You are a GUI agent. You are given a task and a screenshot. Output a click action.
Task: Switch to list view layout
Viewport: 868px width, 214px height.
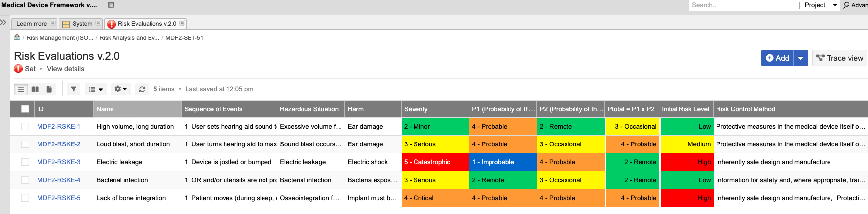point(21,89)
